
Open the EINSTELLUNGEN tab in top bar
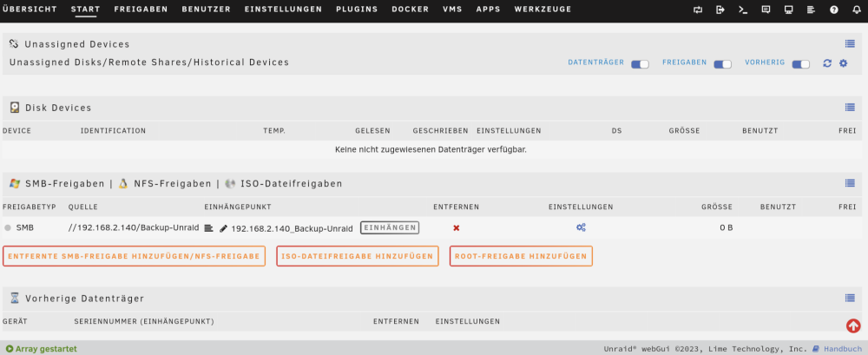pyautogui.click(x=283, y=10)
